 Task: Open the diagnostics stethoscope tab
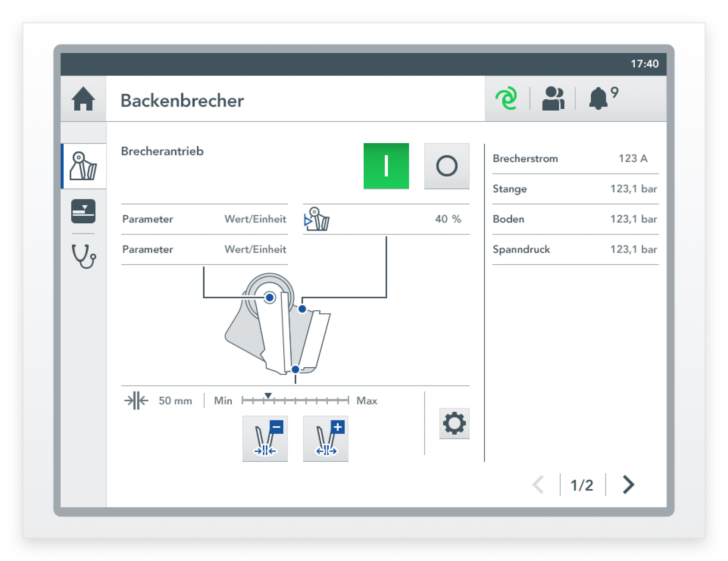point(84,256)
